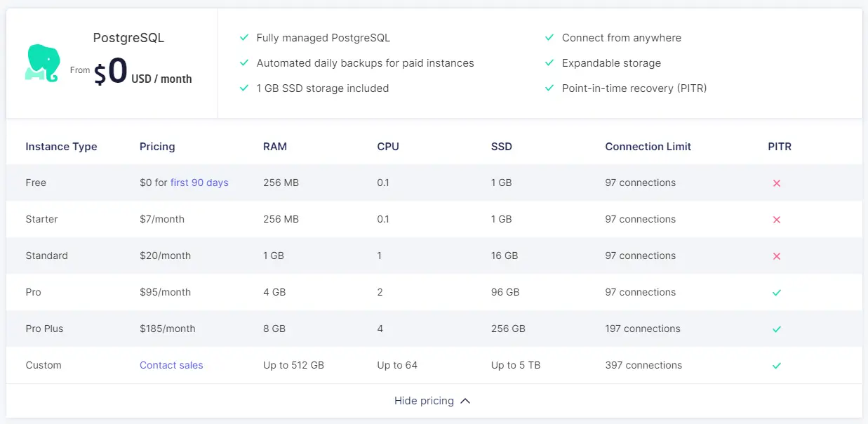Click the 256 GB SSD cell
Screen dimensions: 868x424
pos(508,329)
